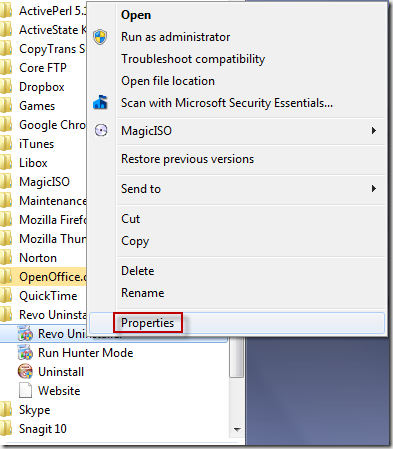Click the Website document icon
393x449 pixels.
[x=25, y=391]
